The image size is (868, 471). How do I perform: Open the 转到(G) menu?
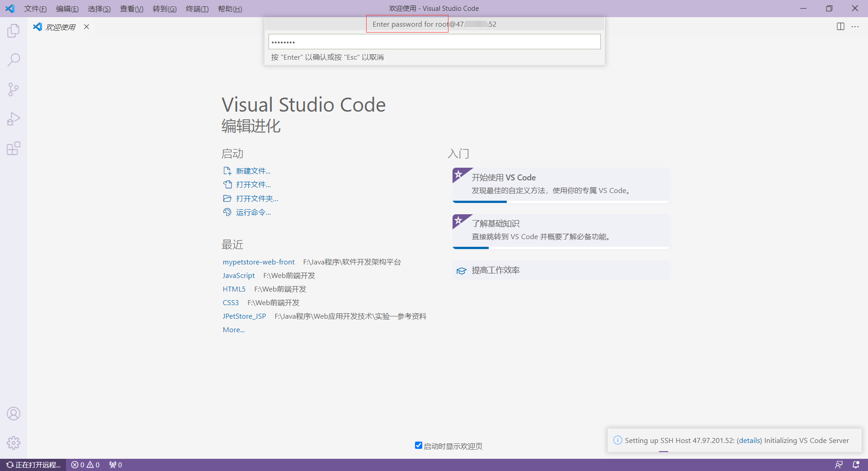click(165, 9)
